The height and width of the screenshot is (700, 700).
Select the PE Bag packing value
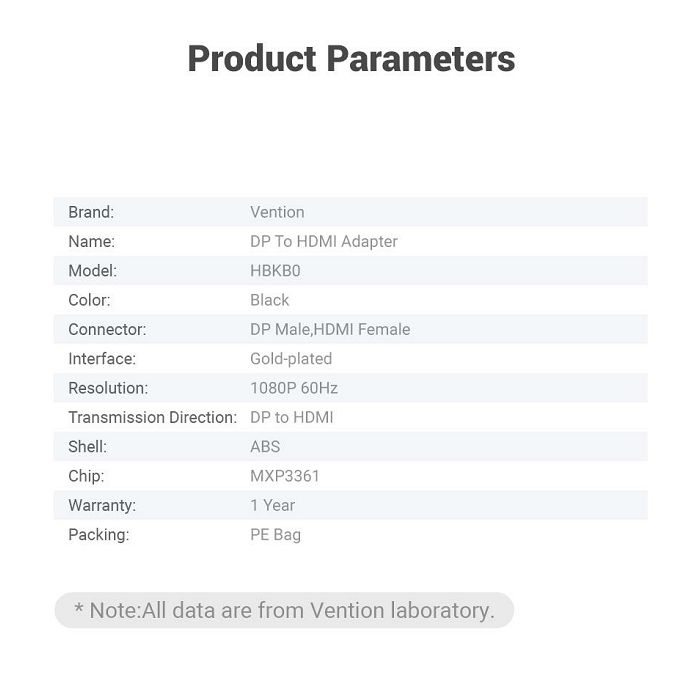[275, 535]
